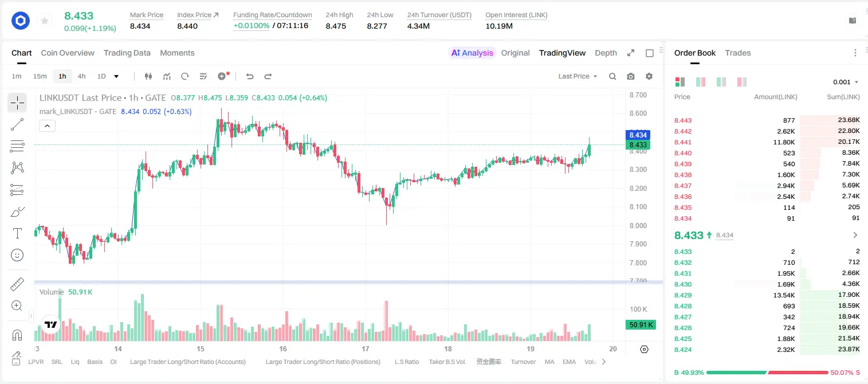Select the text annotation tool

click(17, 233)
